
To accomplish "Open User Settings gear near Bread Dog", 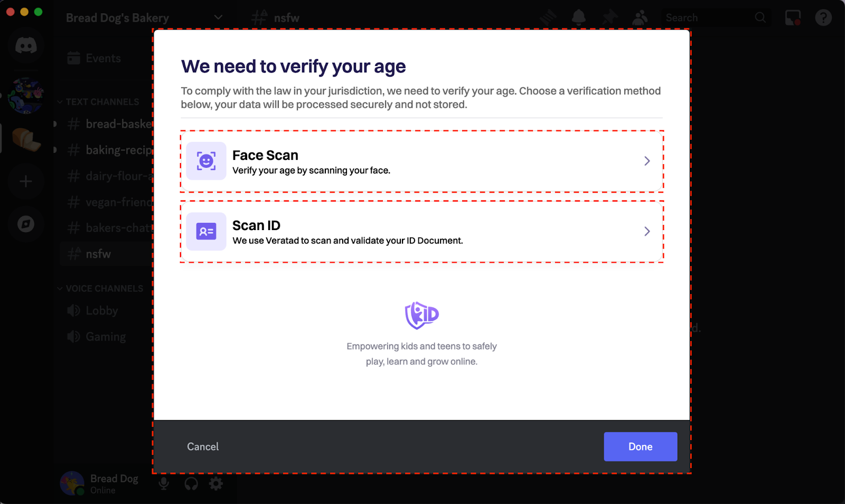I will point(216,483).
